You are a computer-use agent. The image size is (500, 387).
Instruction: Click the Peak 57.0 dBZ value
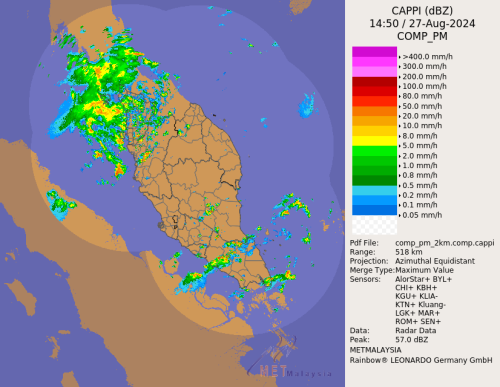click(x=412, y=340)
